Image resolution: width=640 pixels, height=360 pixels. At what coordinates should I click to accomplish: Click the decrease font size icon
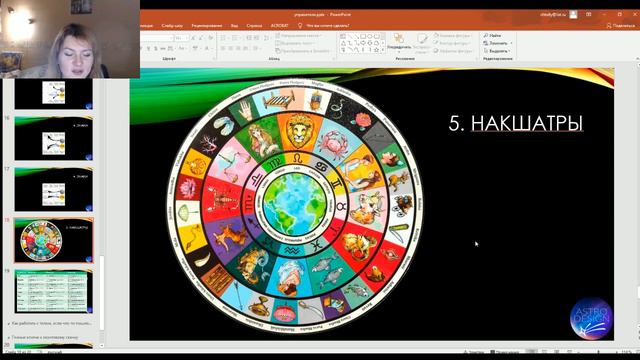200,38
